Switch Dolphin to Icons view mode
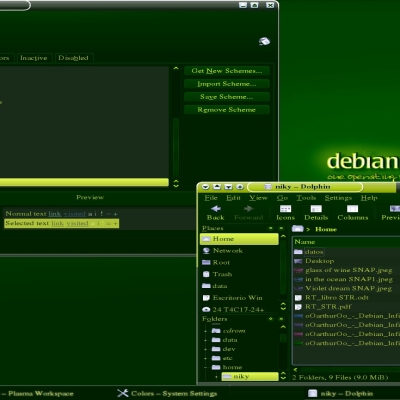Viewport: 400px width, 400px height. click(x=285, y=213)
